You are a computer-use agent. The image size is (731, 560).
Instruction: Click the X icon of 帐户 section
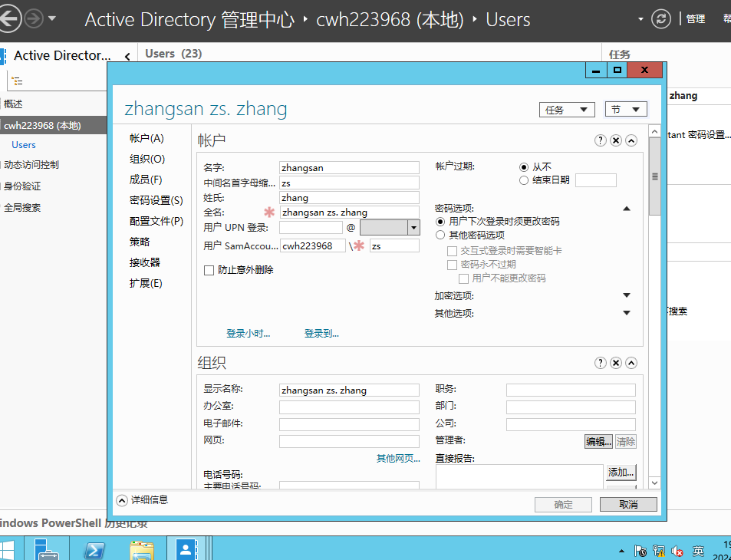coord(616,140)
